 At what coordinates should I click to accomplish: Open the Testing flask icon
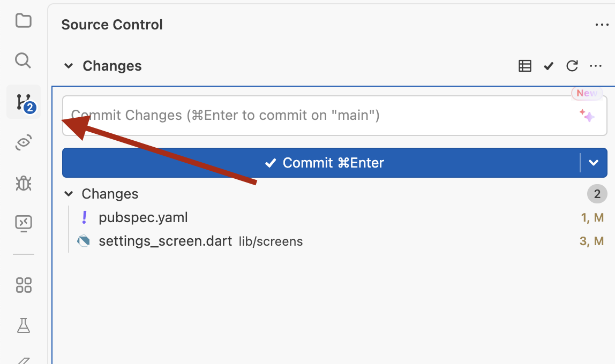pyautogui.click(x=24, y=325)
